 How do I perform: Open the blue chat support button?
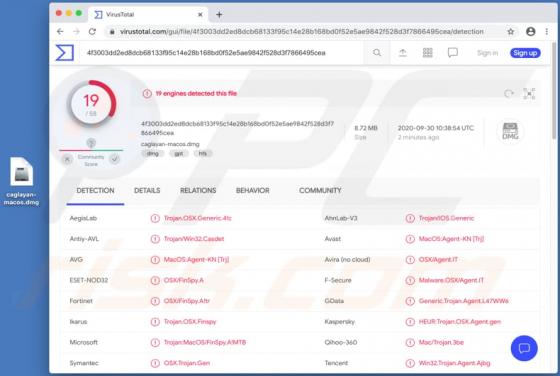524,348
